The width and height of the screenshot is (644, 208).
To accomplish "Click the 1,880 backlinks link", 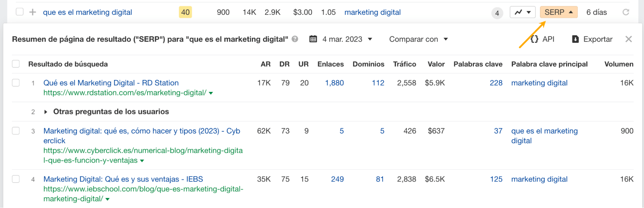I will tap(334, 83).
